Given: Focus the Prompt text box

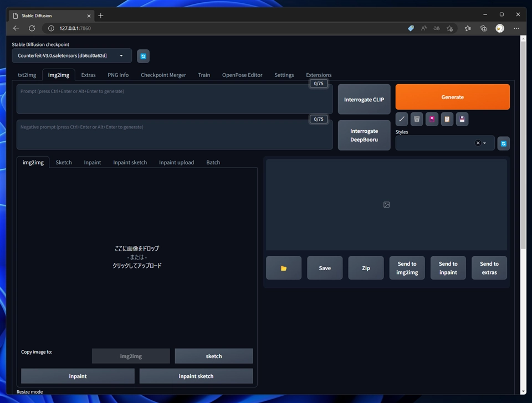Looking at the screenshot, I should 175,99.
